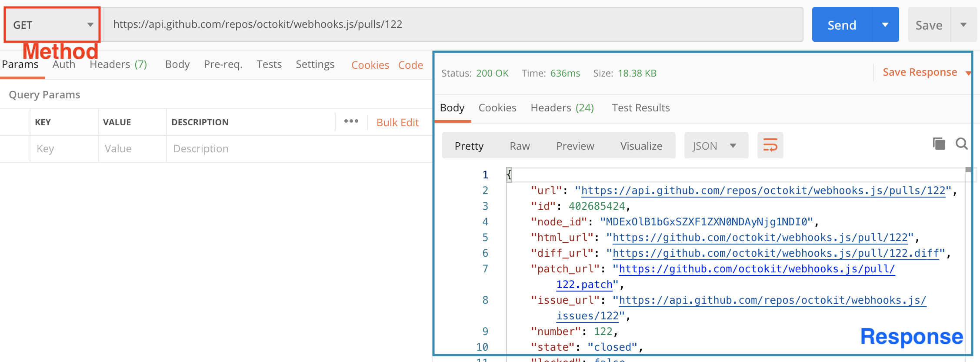Open the Tests tab

pyautogui.click(x=269, y=64)
